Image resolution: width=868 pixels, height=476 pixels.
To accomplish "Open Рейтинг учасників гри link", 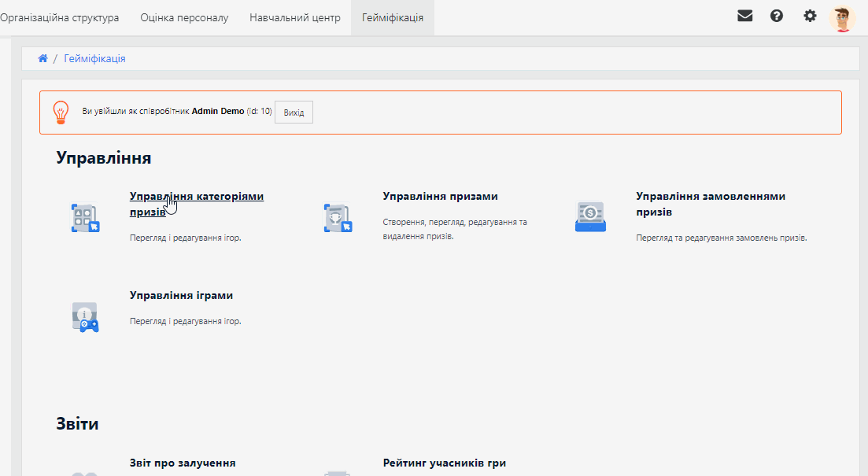I will tap(445, 463).
